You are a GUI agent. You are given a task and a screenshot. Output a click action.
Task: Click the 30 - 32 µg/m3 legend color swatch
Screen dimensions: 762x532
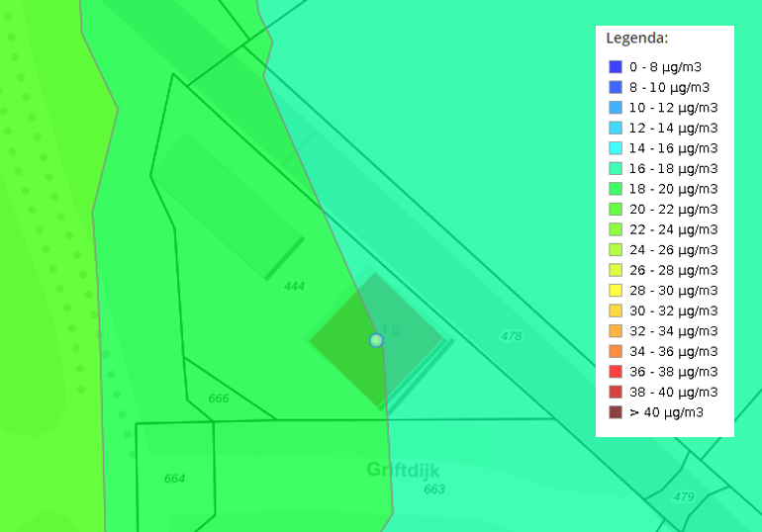pyautogui.click(x=616, y=310)
